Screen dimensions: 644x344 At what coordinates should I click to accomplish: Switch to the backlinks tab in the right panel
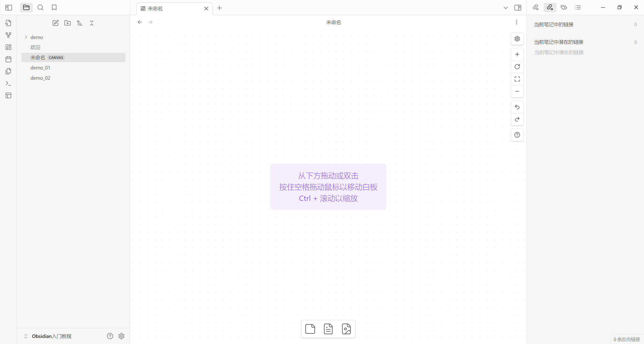[x=536, y=8]
